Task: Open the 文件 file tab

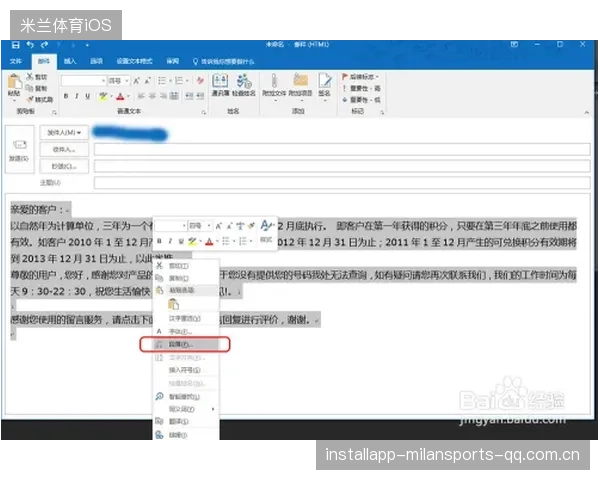Action: point(16,61)
